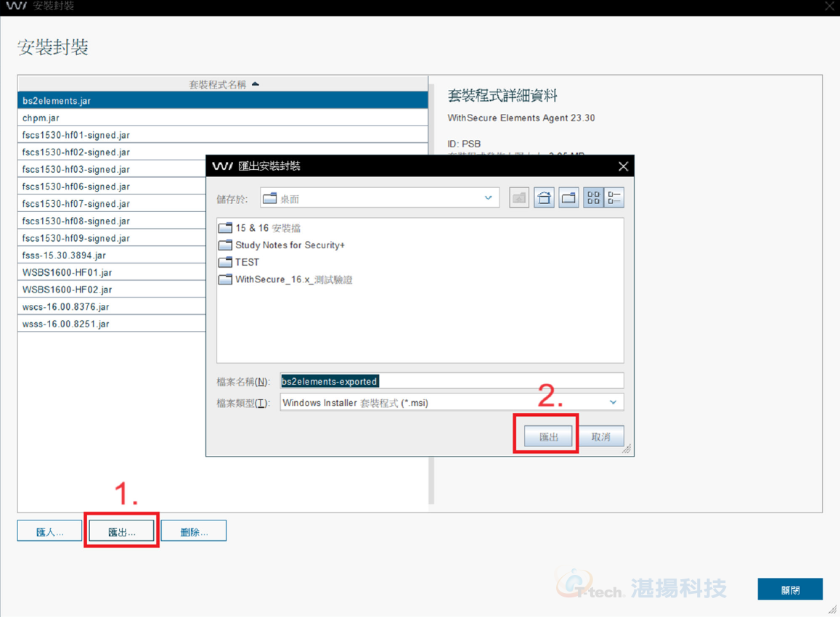Screen dimensions: 840x617
Task: Select WSBS1600-HF01.jar package
Action: pos(111,272)
